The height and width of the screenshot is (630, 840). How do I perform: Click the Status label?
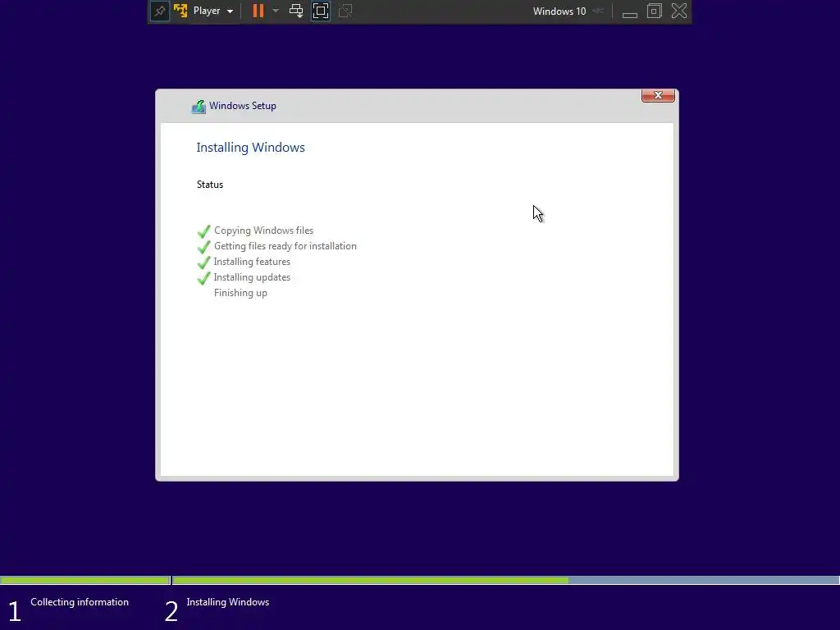210,185
